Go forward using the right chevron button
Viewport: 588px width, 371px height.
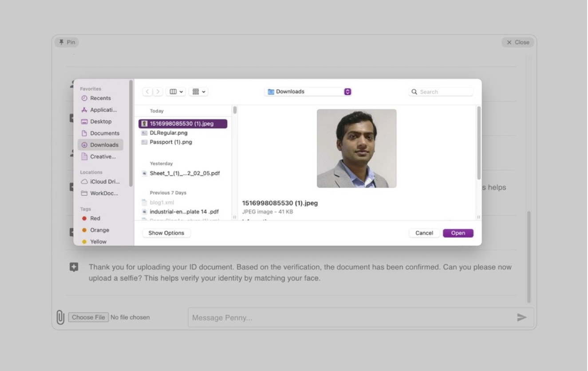(158, 92)
